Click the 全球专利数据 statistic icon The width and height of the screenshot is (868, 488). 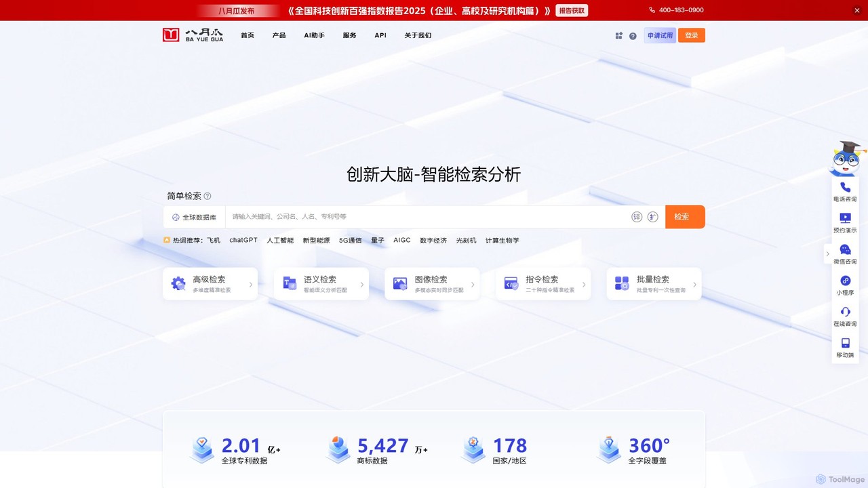coord(201,449)
